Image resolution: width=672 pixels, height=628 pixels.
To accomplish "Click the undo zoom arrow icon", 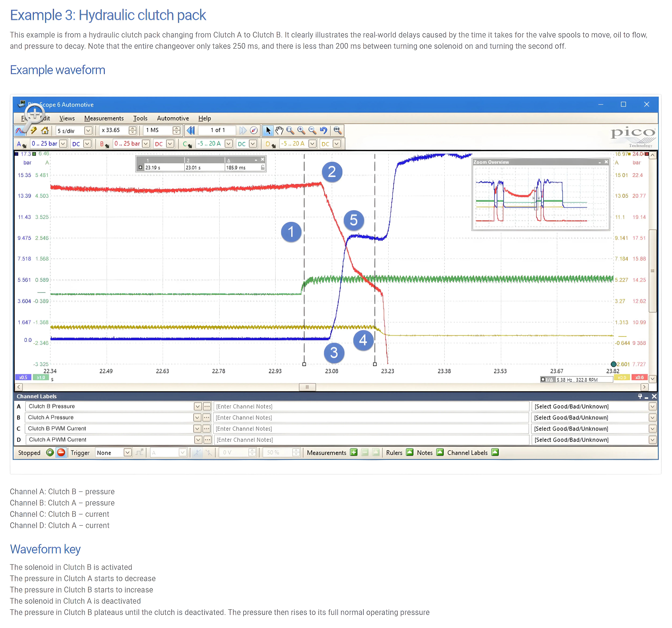I will pos(324,130).
